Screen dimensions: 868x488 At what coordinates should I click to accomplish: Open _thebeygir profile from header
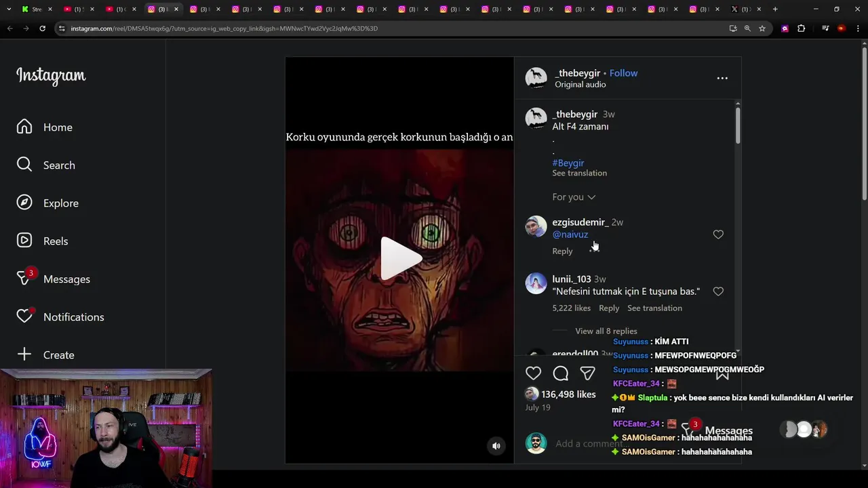[578, 73]
